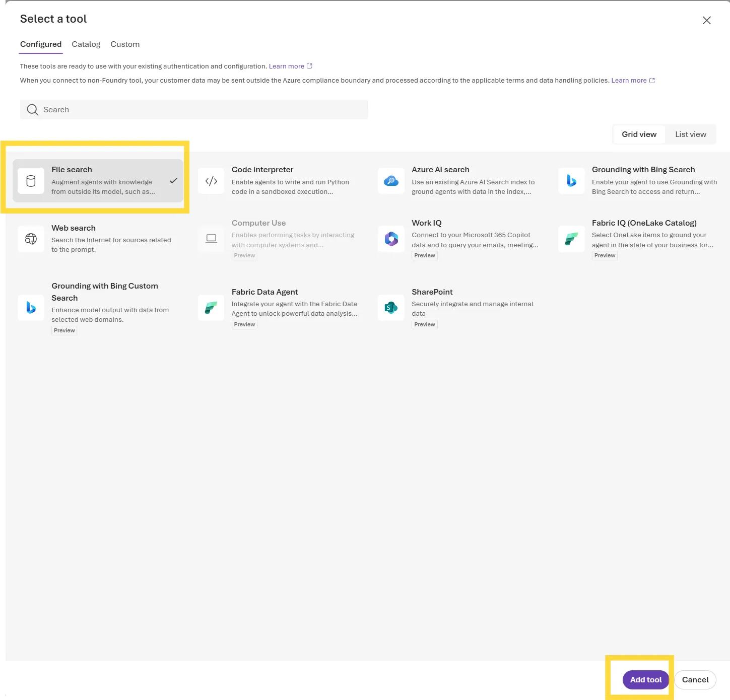Click the SharePoint icon
Image resolution: width=730 pixels, height=700 pixels.
(x=391, y=308)
